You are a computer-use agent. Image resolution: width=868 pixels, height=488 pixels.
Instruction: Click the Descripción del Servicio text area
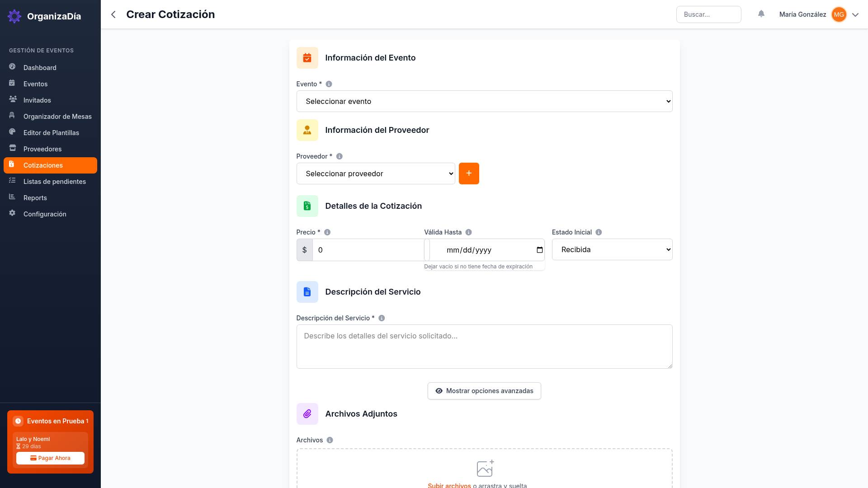point(484,346)
